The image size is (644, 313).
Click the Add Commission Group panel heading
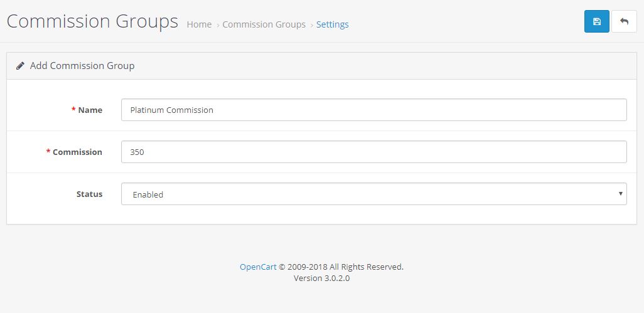tap(82, 66)
